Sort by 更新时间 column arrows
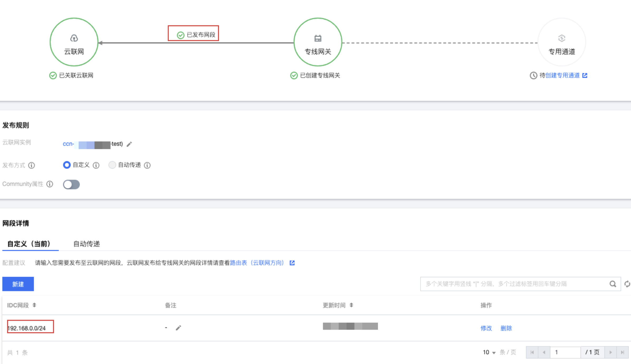This screenshot has width=631, height=364. (x=351, y=305)
